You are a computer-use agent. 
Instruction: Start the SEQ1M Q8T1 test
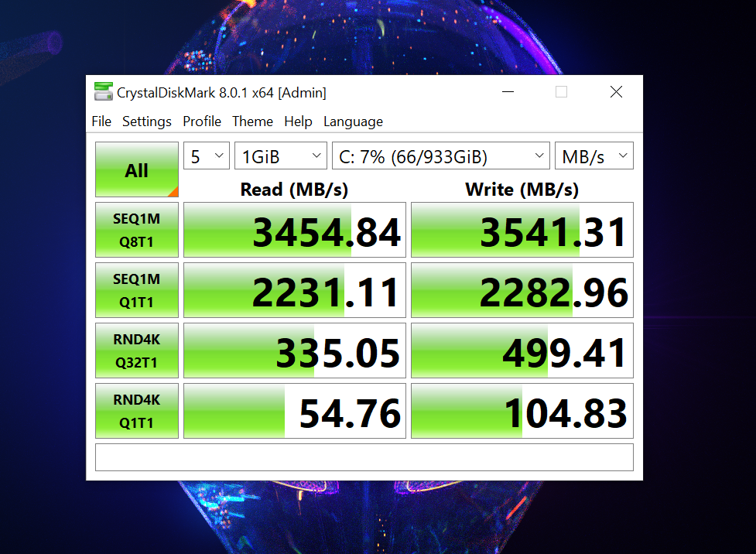[x=137, y=230]
